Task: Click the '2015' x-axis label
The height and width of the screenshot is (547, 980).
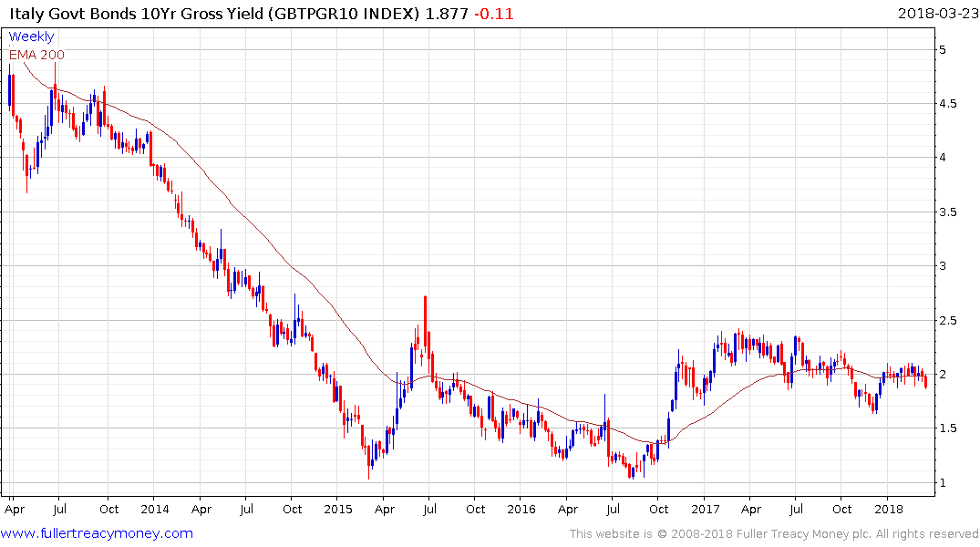Action: click(x=338, y=509)
